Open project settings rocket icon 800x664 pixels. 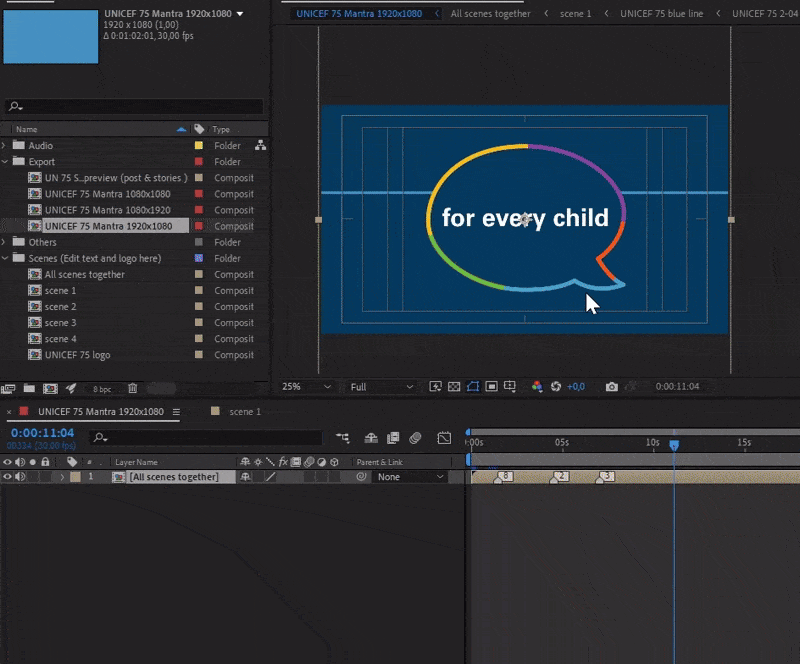tap(71, 388)
